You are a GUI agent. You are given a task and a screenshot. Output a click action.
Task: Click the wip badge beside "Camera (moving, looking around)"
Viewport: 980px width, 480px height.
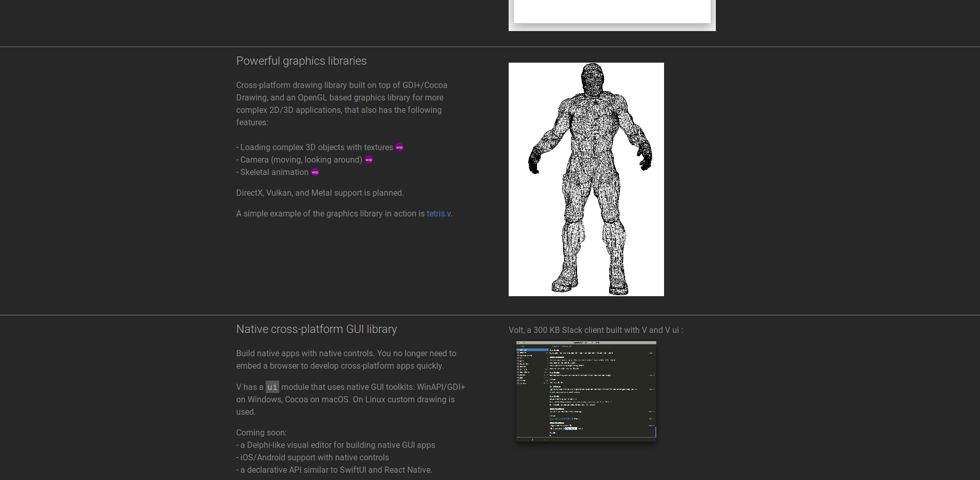click(368, 159)
